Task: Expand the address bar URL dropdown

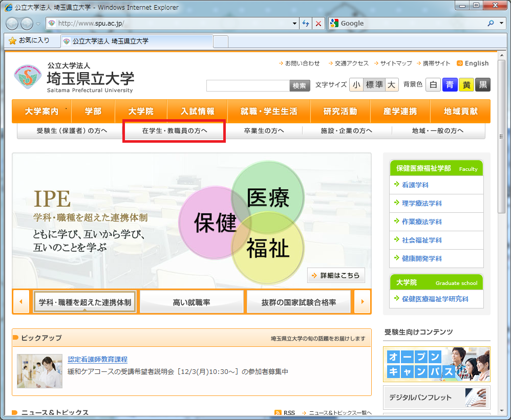Action: (x=294, y=24)
